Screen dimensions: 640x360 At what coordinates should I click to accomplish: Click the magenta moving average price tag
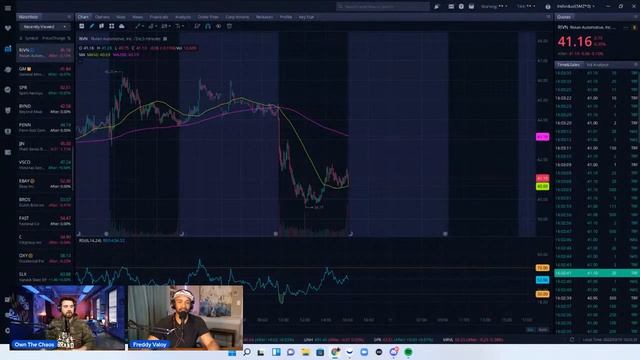coord(542,137)
